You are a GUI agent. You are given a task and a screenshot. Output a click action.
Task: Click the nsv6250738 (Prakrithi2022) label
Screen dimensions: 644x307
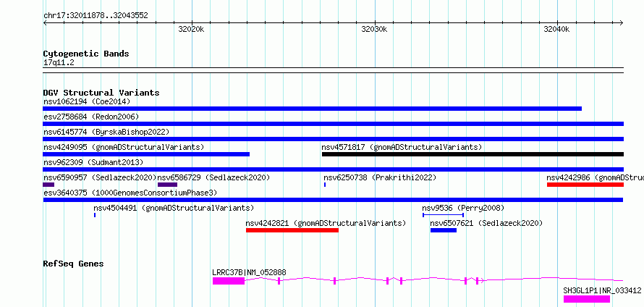[380, 177]
